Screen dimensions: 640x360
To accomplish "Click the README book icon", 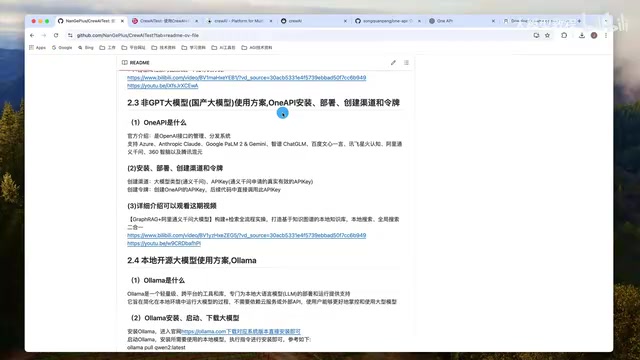I will [124, 62].
